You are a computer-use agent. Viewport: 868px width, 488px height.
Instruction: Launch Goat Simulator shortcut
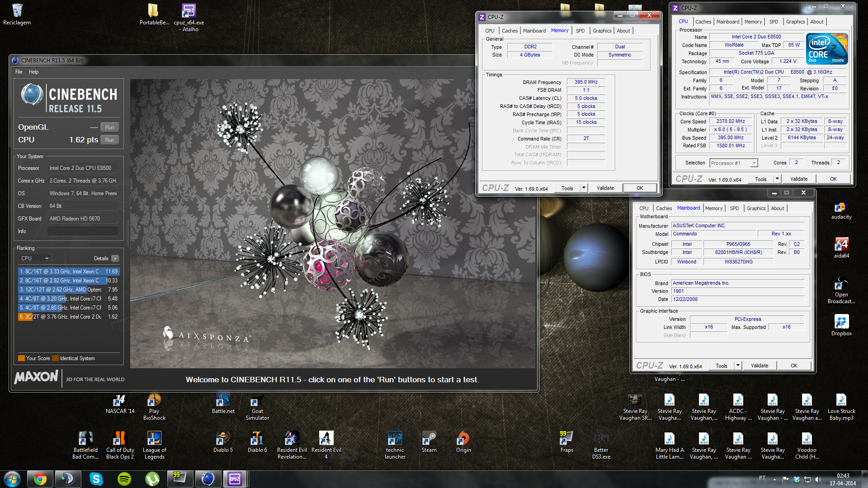[257, 407]
